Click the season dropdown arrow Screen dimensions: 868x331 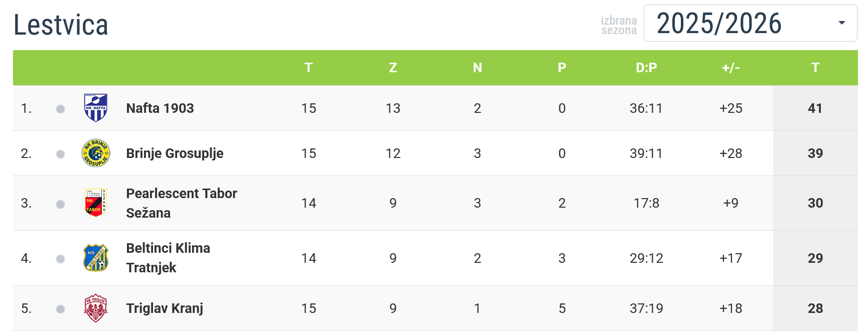point(841,23)
